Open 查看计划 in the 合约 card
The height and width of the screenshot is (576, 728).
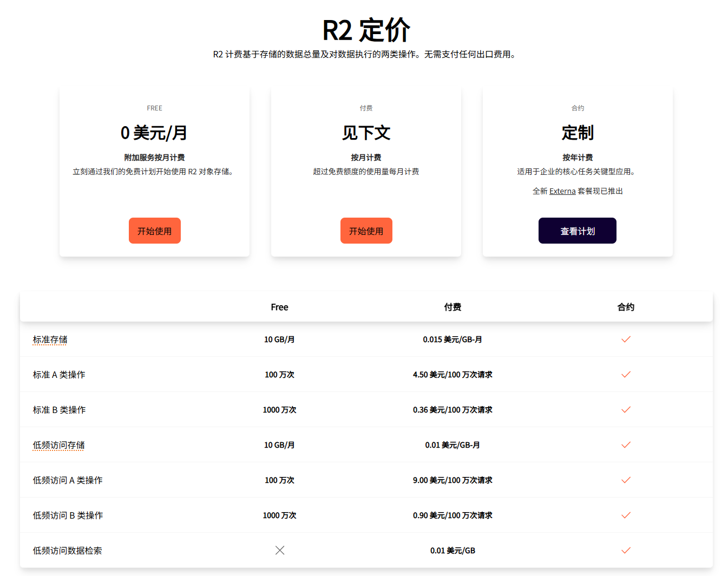tap(577, 231)
